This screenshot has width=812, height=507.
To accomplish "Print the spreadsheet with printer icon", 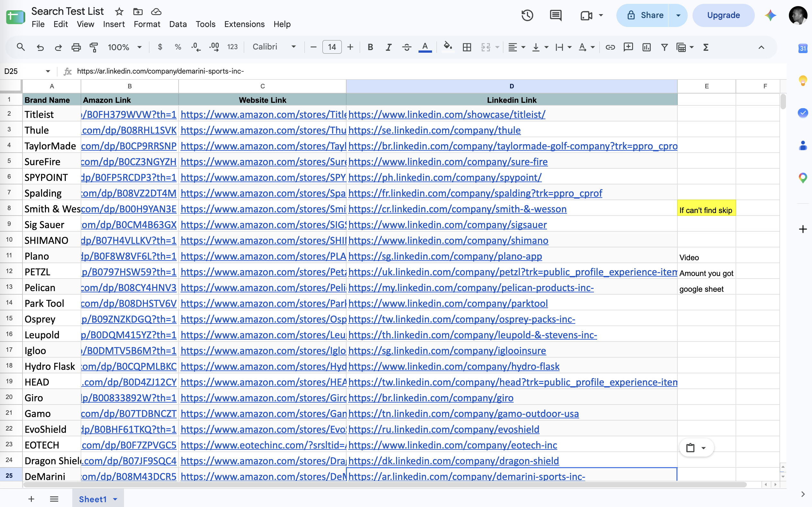I will tap(76, 47).
